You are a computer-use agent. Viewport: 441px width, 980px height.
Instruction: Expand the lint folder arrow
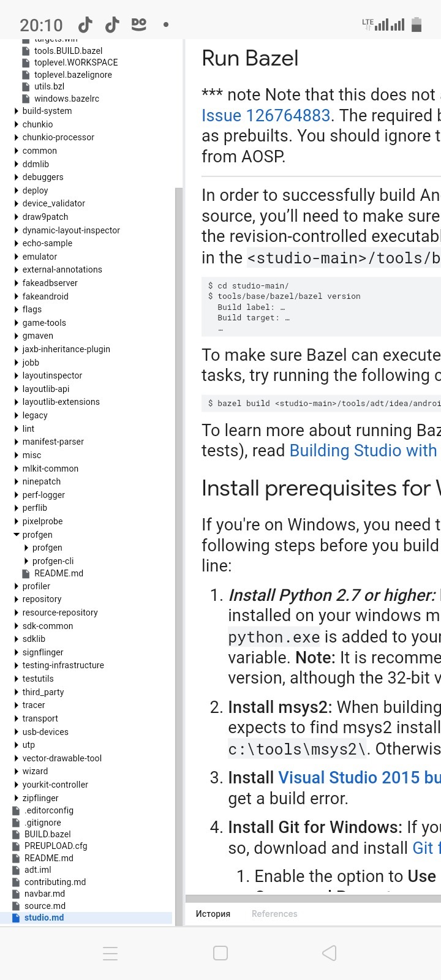pyautogui.click(x=17, y=429)
